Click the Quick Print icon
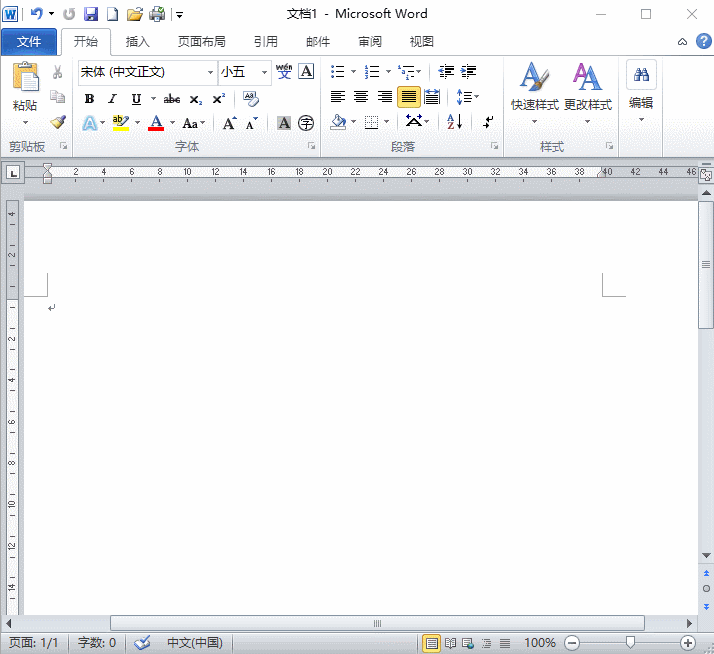The height and width of the screenshot is (654, 714). point(157,14)
